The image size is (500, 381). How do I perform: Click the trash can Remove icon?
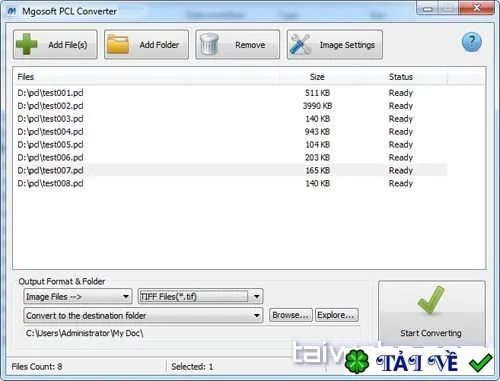209,44
